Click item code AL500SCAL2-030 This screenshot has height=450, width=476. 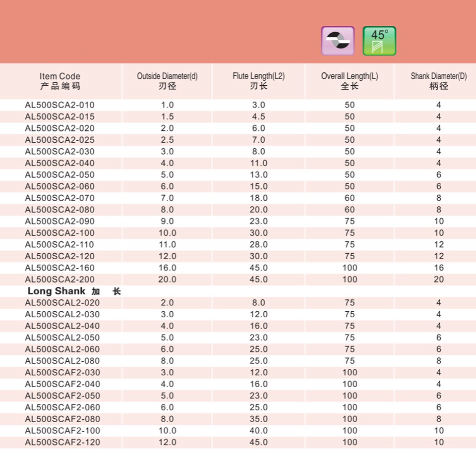coord(62,314)
